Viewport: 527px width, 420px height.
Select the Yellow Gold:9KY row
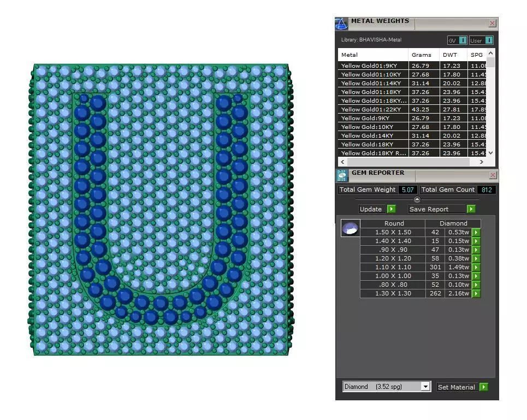412,118
